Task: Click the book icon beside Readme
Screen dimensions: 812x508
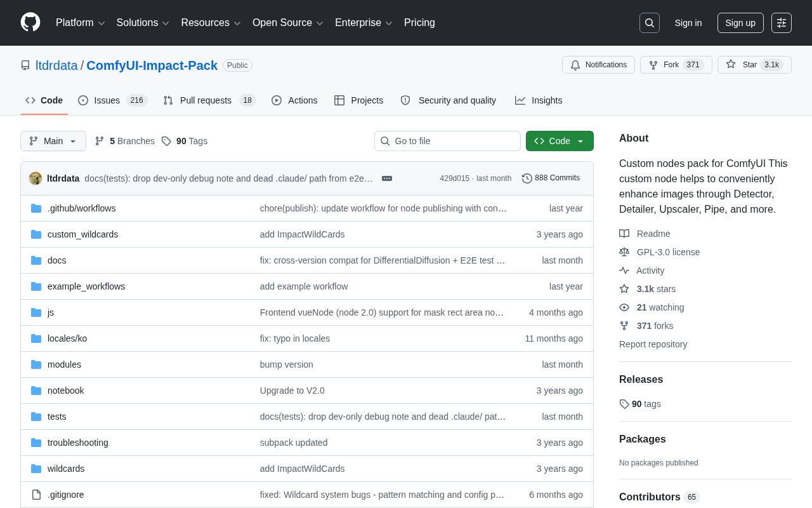Action: coord(624,234)
